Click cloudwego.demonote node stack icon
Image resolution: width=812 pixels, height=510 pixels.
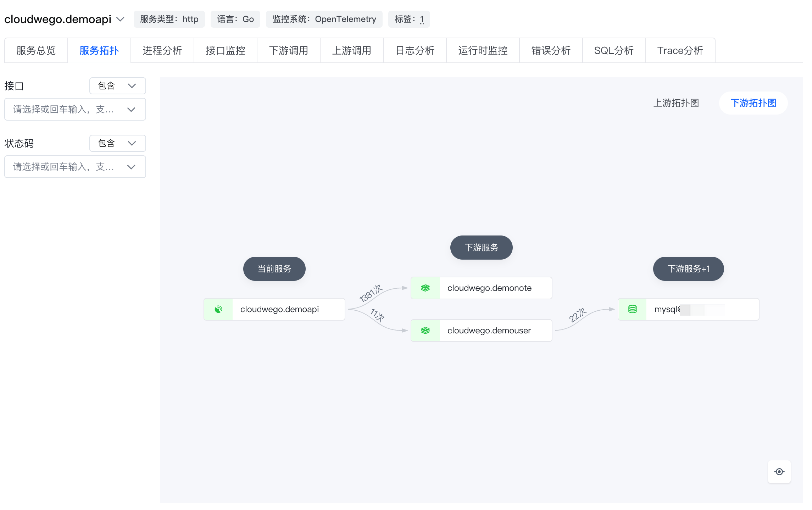tap(425, 288)
